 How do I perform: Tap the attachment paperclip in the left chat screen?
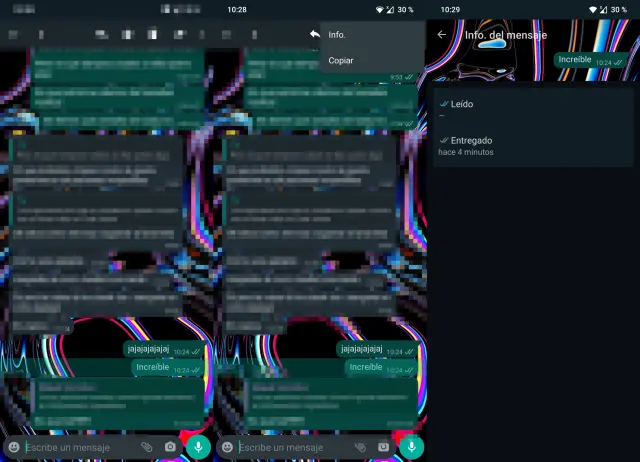click(x=146, y=446)
